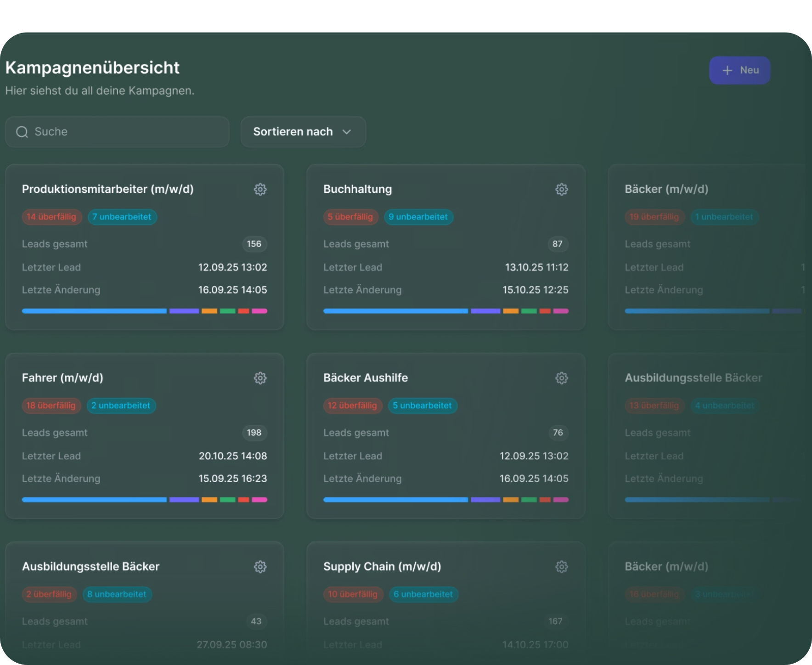Click gear icon on Fahrer (m/w/d) card
The width and height of the screenshot is (812, 665).
point(260,378)
